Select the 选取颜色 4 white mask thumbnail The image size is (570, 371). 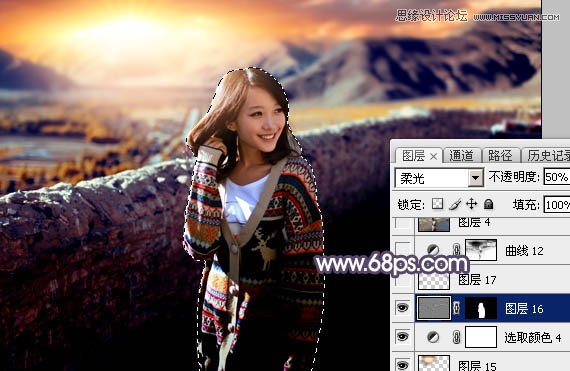point(481,337)
